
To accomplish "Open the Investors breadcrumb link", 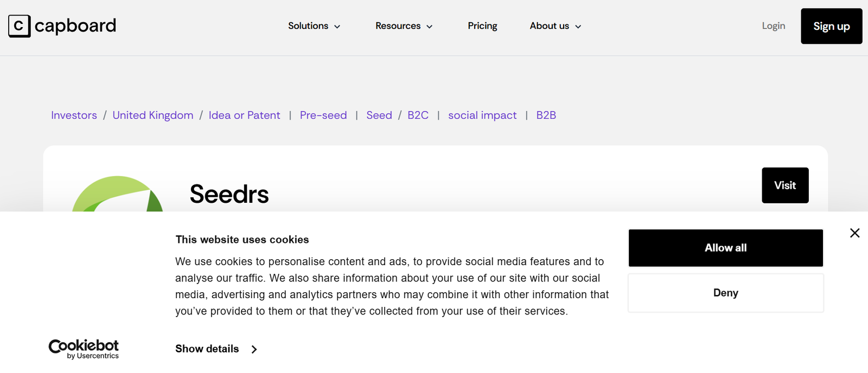I will click(74, 115).
